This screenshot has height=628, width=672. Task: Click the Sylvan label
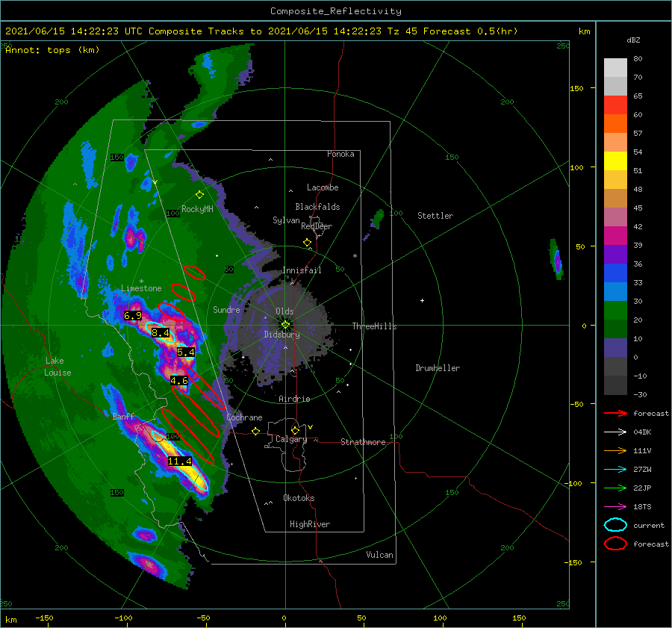(286, 220)
